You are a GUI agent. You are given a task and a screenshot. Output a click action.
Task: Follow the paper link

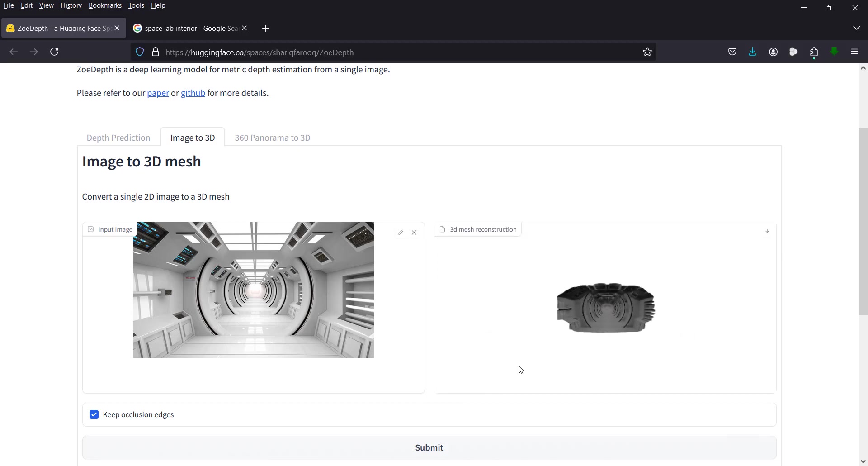158,93
